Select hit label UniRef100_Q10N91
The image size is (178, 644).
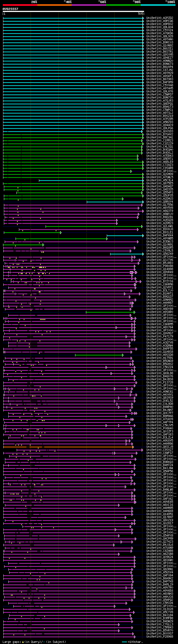(x=160, y=244)
